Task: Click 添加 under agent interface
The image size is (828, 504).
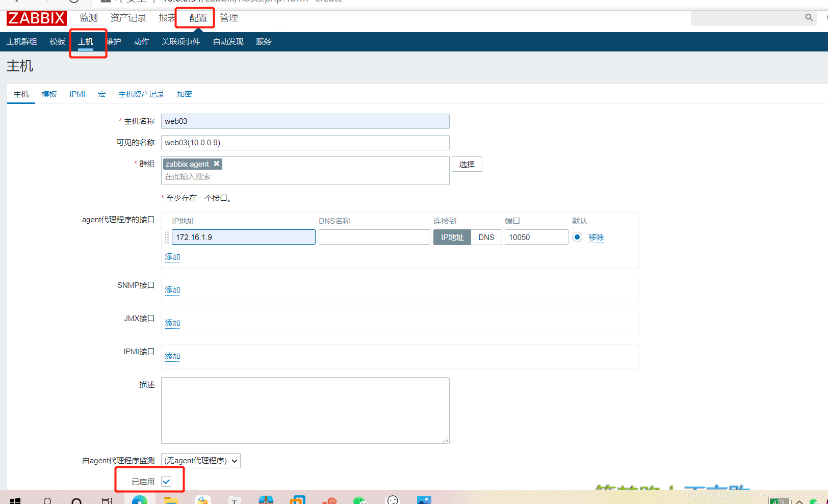Action: [172, 257]
